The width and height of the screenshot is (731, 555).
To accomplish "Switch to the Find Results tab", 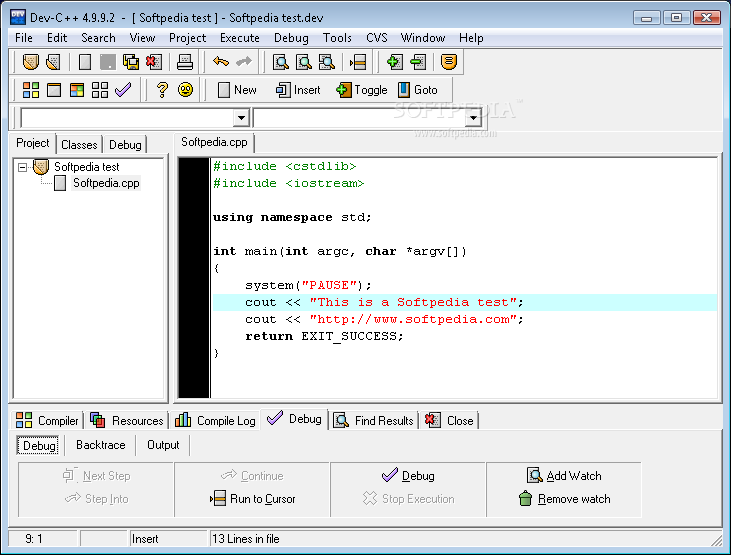I will tap(374, 421).
